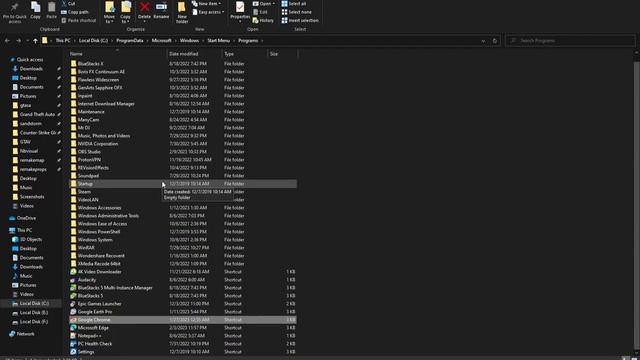Open the Easy access dropdown
640x360 pixels.
[x=208, y=12]
